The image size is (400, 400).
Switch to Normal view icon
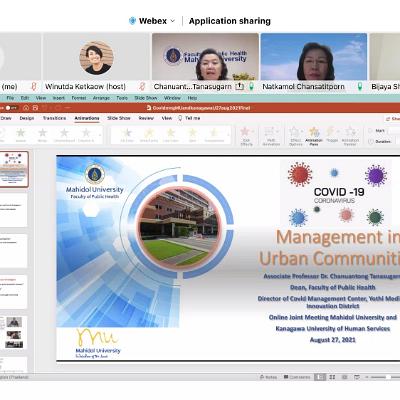(x=320, y=377)
